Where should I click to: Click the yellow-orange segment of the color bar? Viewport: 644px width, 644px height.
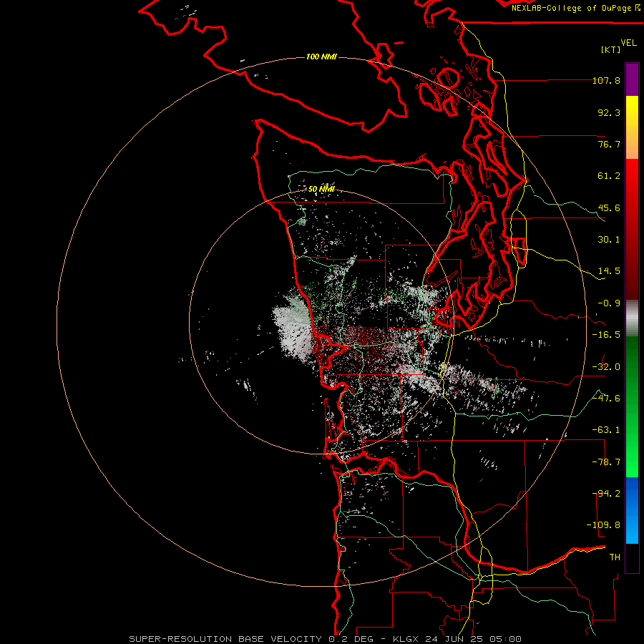tap(632, 127)
